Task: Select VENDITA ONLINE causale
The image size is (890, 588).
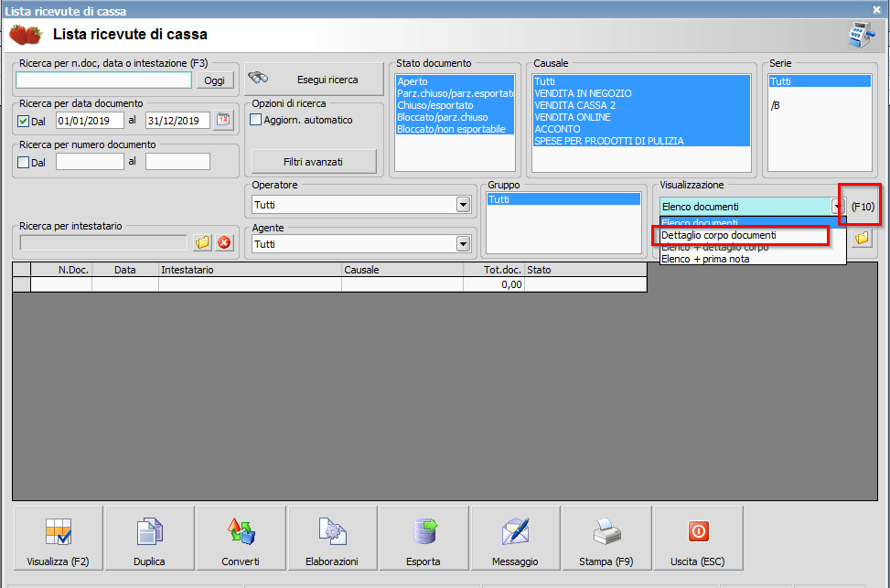Action: 641,117
